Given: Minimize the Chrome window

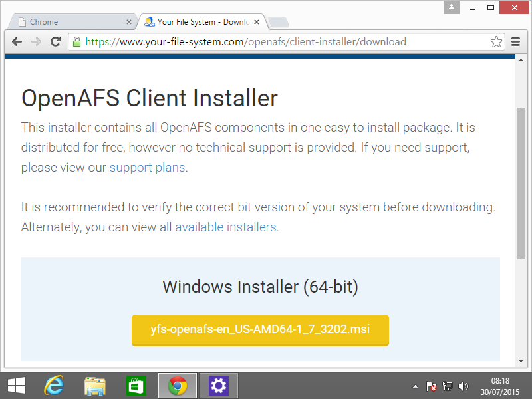Looking at the screenshot, I should [473, 7].
